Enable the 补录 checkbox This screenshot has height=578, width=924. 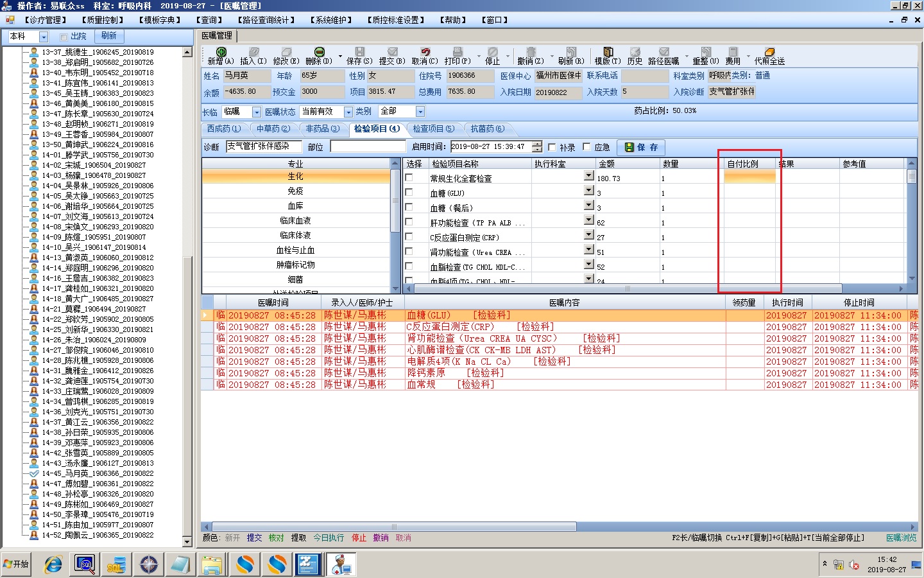click(x=552, y=147)
